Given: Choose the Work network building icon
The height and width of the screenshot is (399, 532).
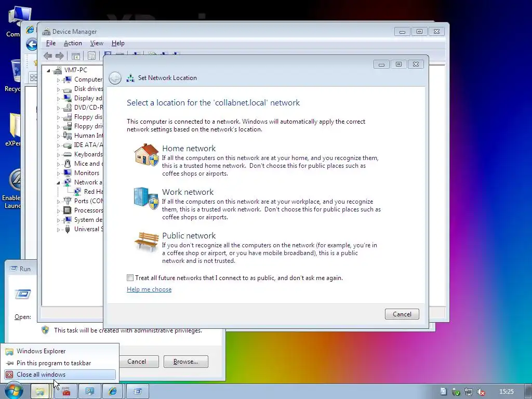Looking at the screenshot, I should 146,198.
